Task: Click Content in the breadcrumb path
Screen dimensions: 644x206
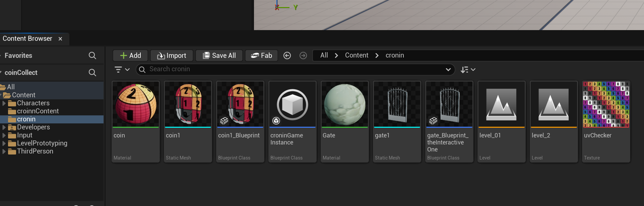Action: pyautogui.click(x=357, y=56)
